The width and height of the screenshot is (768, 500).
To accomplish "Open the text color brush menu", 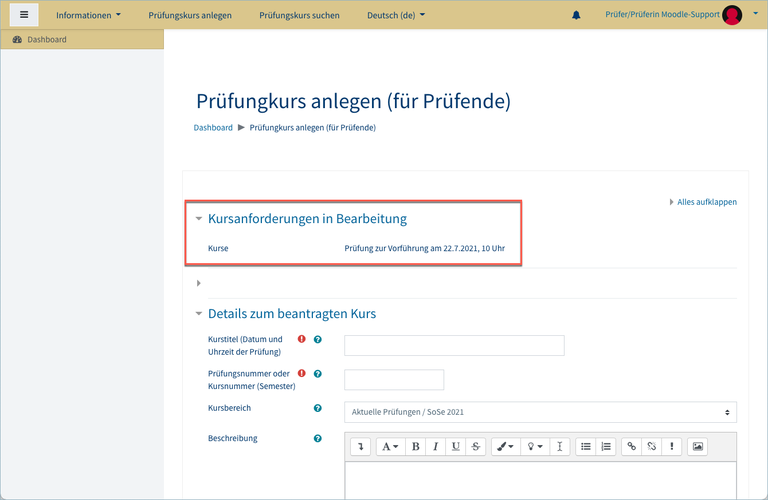I will coord(505,446).
